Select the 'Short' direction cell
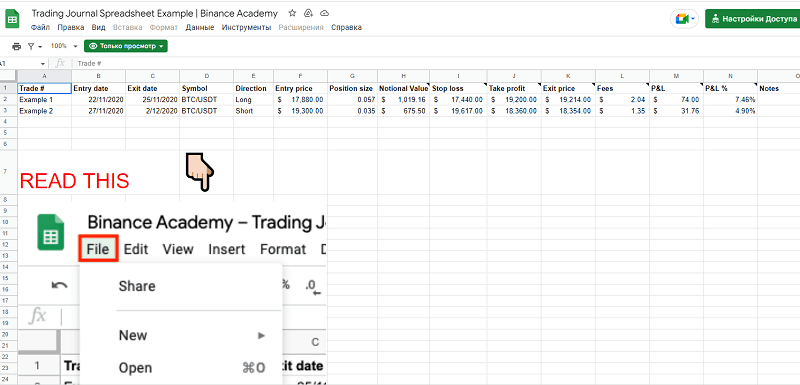800x385 pixels. (x=254, y=111)
